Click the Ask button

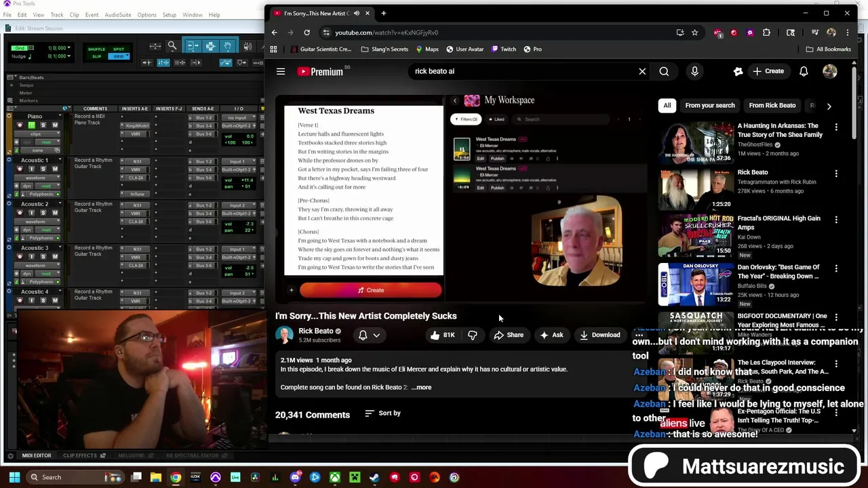pos(551,335)
